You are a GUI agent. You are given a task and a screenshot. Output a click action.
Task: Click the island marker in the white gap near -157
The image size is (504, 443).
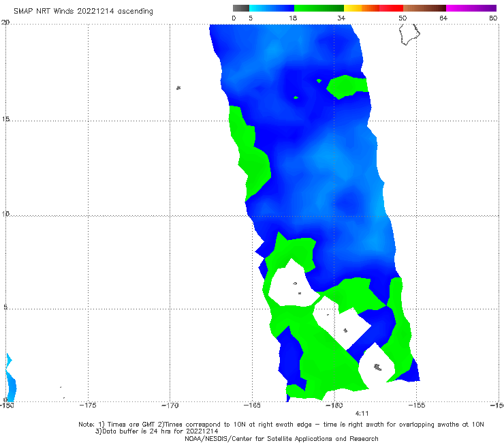click(x=378, y=367)
